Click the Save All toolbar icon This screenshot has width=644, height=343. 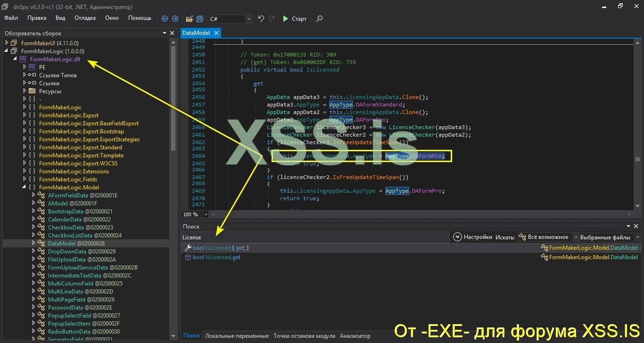point(200,19)
